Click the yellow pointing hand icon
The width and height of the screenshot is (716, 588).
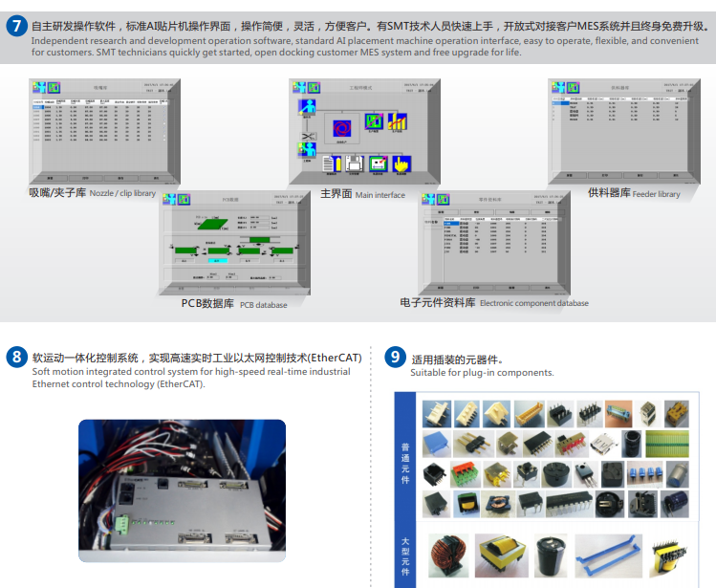point(401,163)
